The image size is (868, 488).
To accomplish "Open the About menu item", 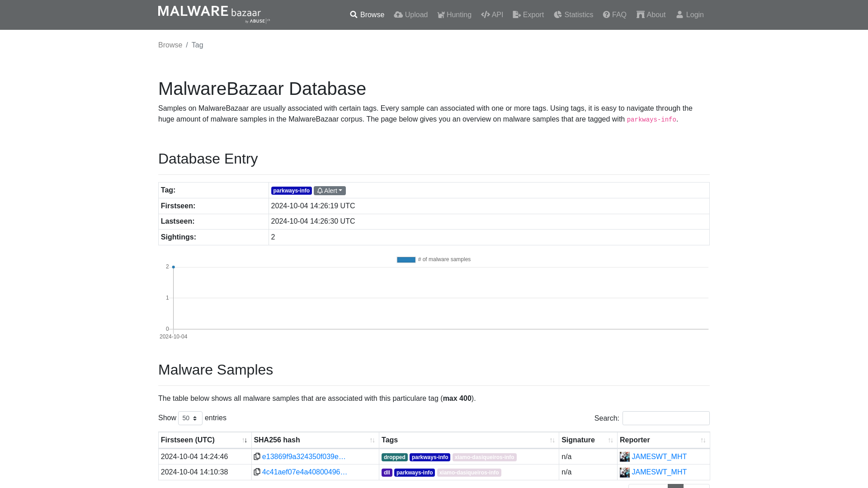I will [651, 15].
